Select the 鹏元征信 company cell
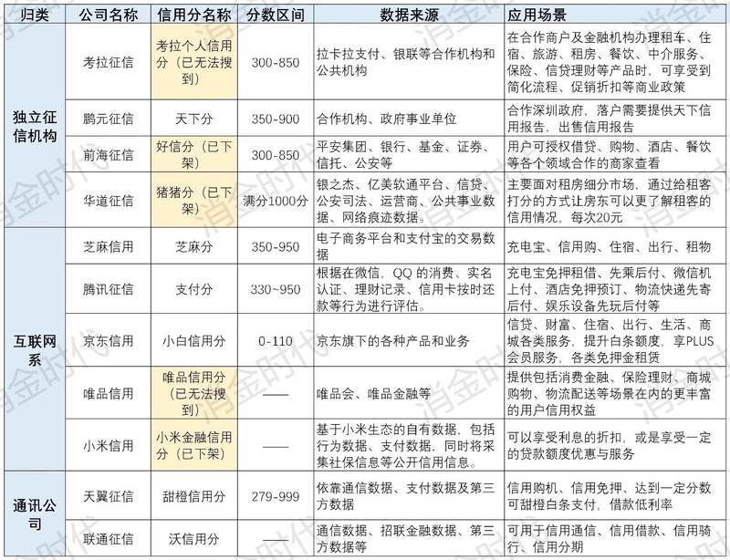730x560 pixels. click(107, 119)
